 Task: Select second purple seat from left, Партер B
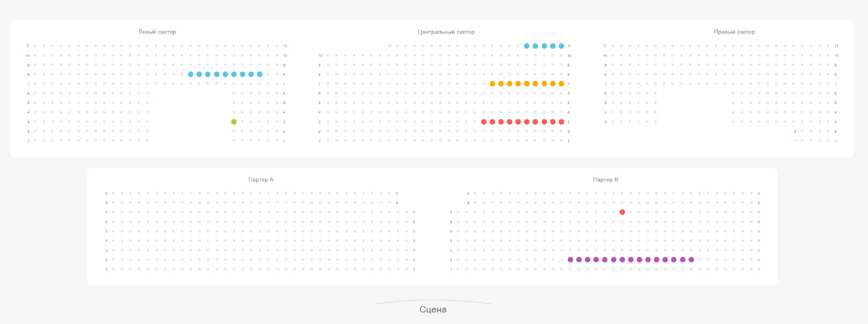click(x=579, y=260)
